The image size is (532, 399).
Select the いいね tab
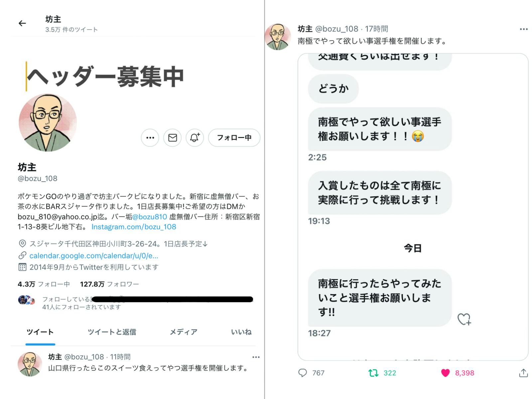241,332
